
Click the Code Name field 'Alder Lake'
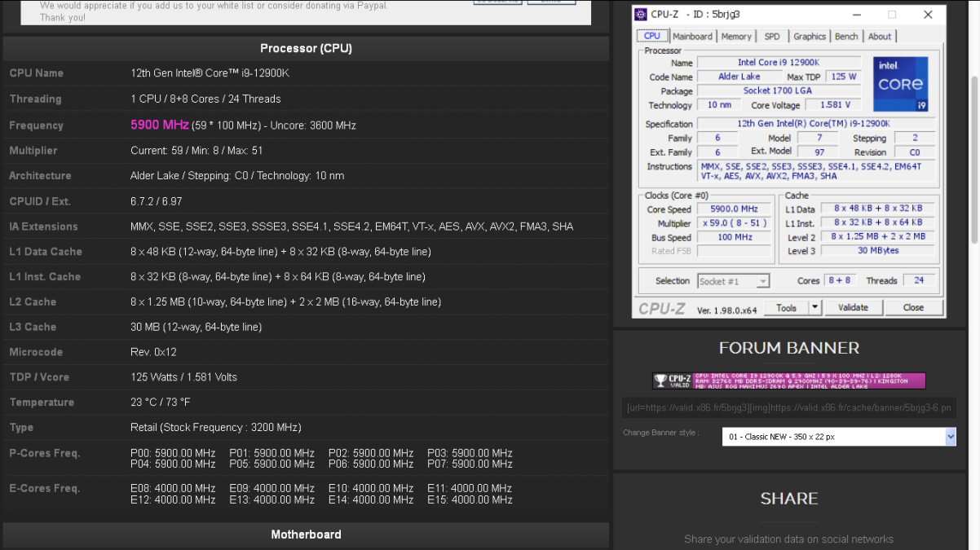[x=739, y=77]
